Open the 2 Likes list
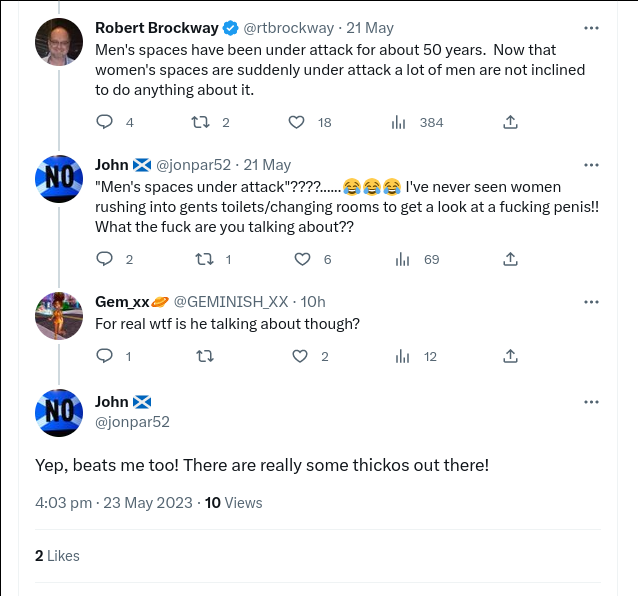This screenshot has height=596, width=638. pos(57,555)
